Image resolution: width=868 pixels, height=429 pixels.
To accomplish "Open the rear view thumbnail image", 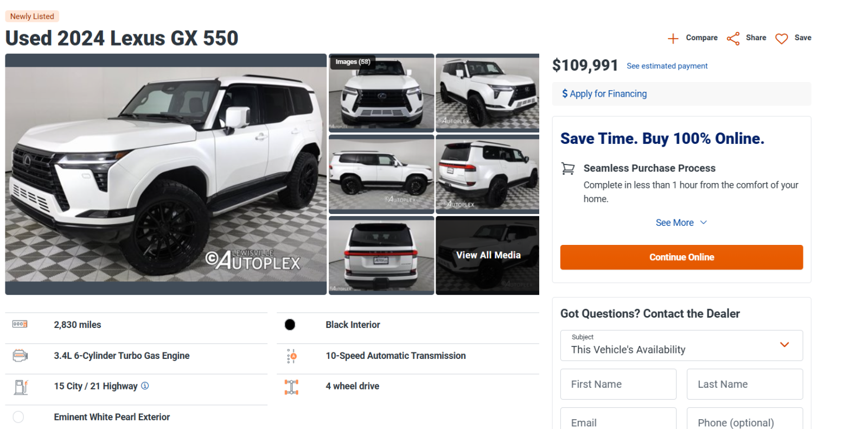I will point(381,255).
